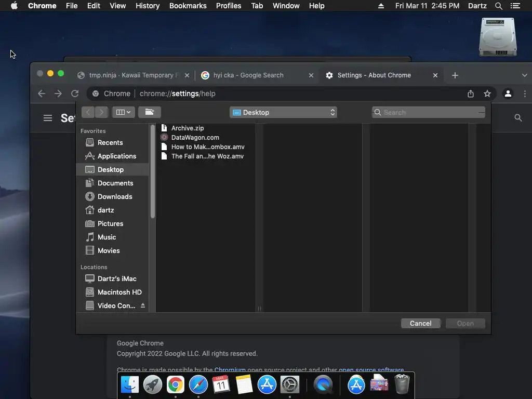Image resolution: width=532 pixels, height=399 pixels.
Task: Select Movies in Favorites sidebar
Action: click(x=113, y=251)
